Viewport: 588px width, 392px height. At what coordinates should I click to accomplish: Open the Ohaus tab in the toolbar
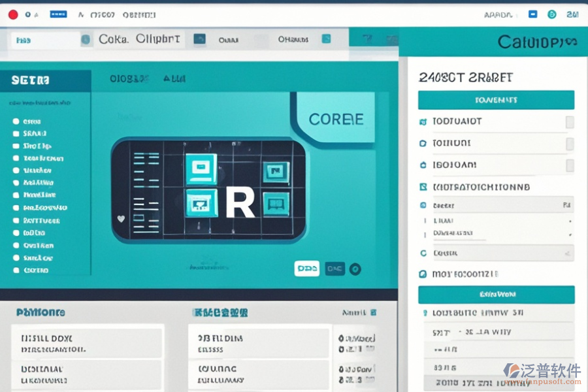click(293, 40)
